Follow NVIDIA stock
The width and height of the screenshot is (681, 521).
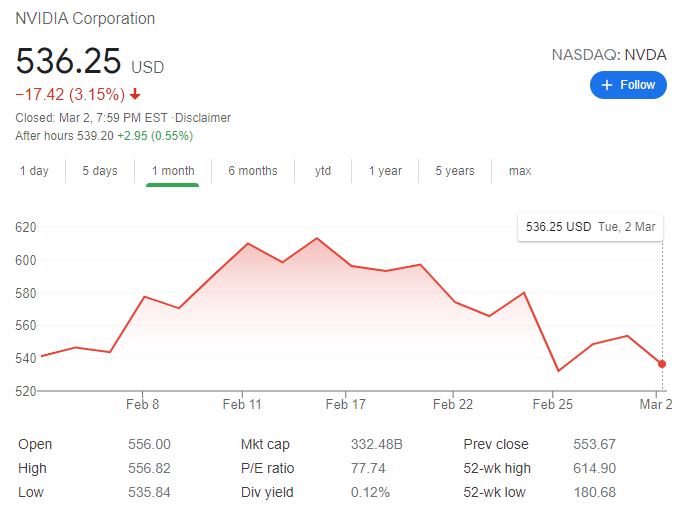point(628,85)
